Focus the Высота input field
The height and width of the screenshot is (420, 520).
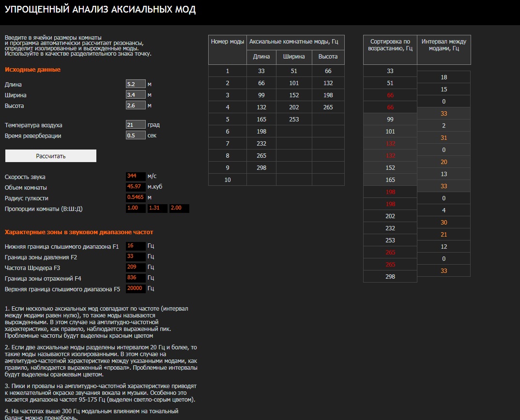click(x=136, y=105)
